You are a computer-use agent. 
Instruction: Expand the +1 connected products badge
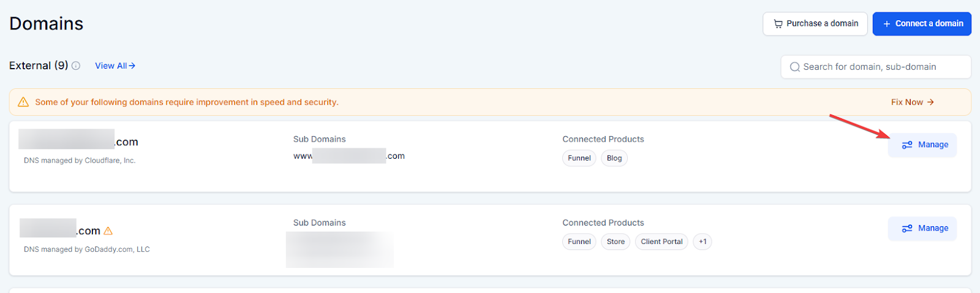703,242
